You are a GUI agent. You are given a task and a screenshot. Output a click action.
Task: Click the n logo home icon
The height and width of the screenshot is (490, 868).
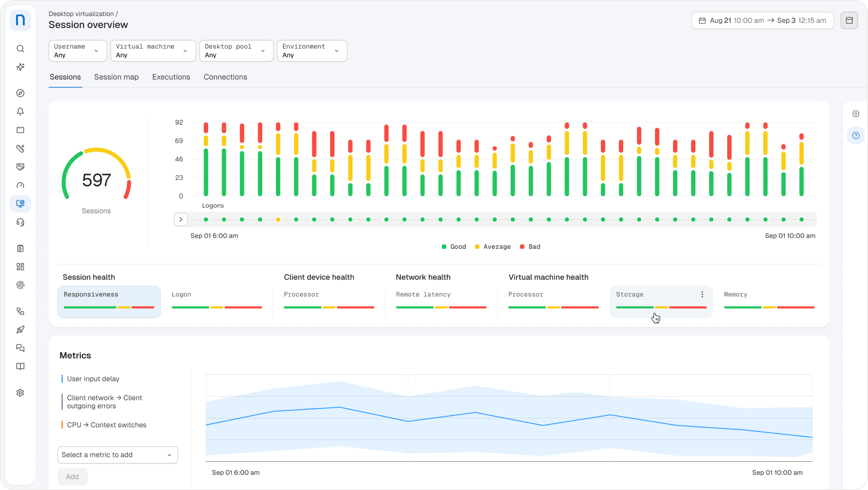pyautogui.click(x=20, y=20)
